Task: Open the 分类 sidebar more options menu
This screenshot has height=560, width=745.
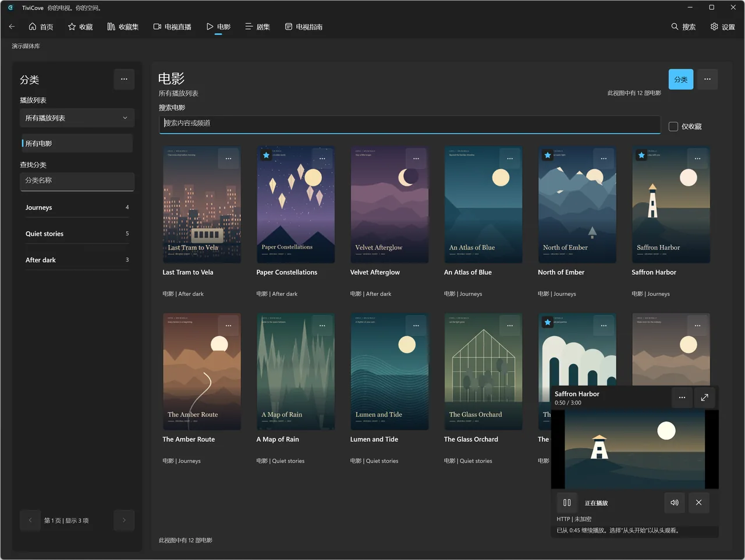Action: (124, 79)
